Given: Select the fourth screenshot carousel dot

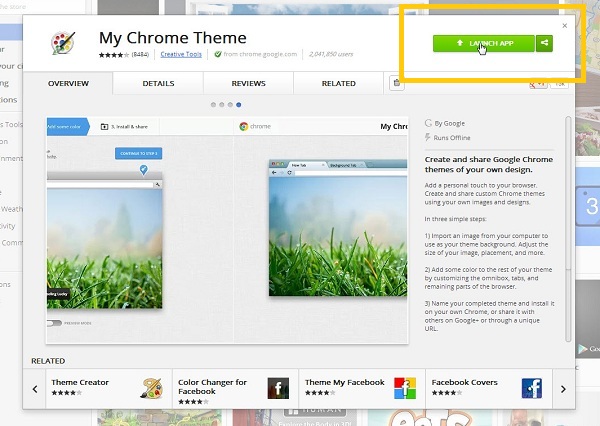Looking at the screenshot, I should [x=238, y=104].
